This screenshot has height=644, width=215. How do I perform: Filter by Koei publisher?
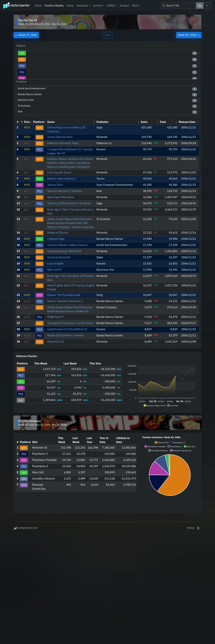(x=107, y=112)
